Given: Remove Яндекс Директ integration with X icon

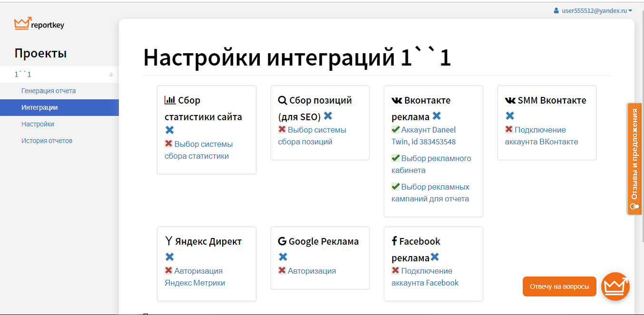Looking at the screenshot, I should (169, 257).
